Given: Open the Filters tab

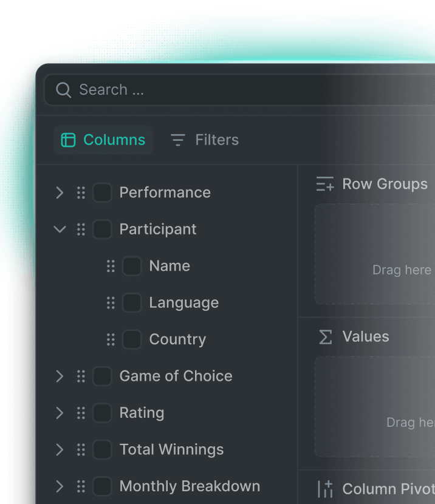Looking at the screenshot, I should [205, 140].
